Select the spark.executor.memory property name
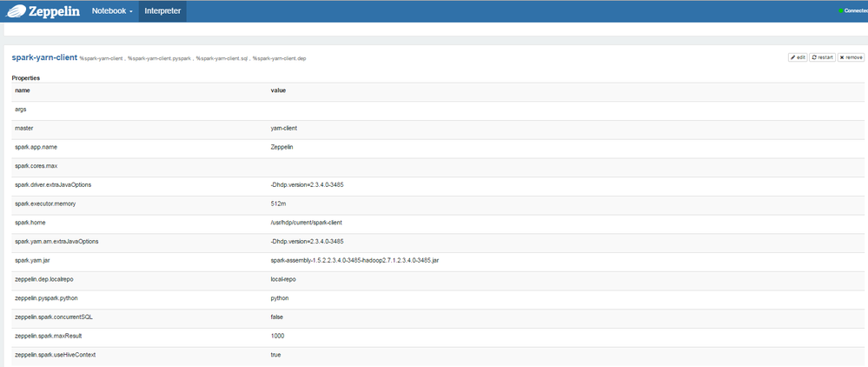 [45, 204]
